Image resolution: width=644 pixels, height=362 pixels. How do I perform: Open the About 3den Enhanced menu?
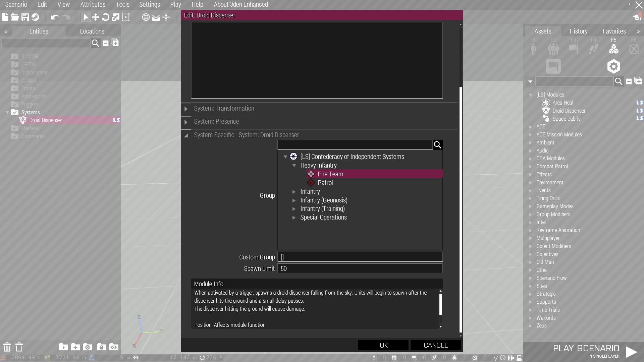click(x=241, y=5)
